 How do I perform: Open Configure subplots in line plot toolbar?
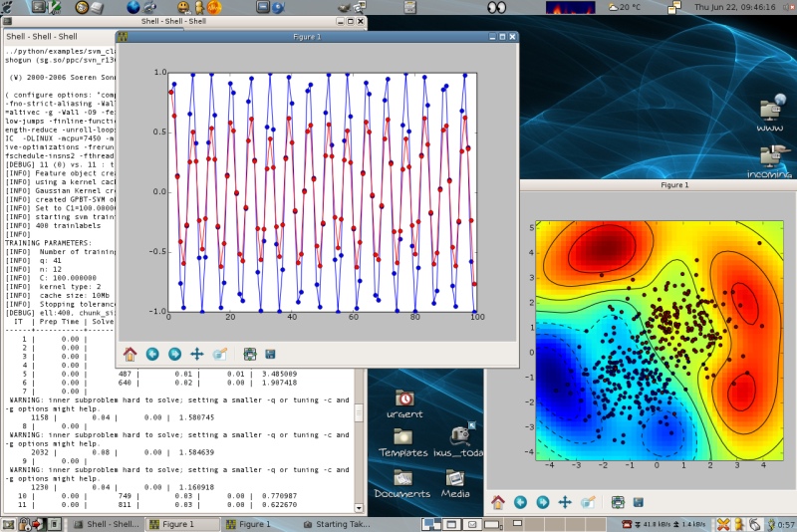250,353
